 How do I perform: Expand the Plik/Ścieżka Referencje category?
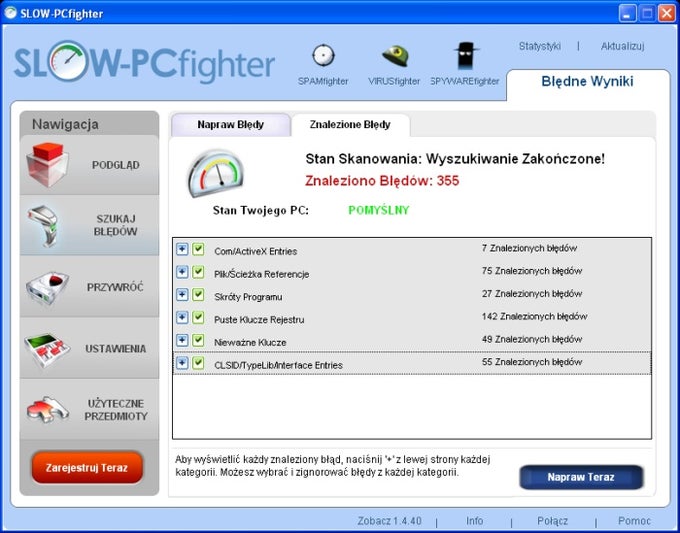182,272
